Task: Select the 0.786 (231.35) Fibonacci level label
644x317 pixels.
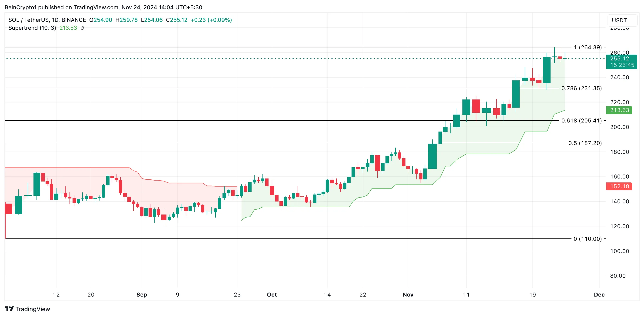Action: [x=581, y=88]
